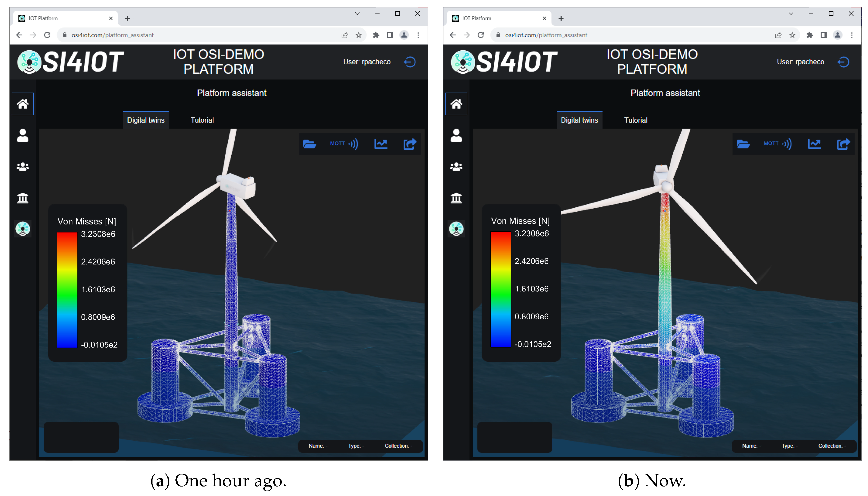Expand tab search chevron in left browser window
Image resolution: width=868 pixels, height=496 pixels.
357,14
